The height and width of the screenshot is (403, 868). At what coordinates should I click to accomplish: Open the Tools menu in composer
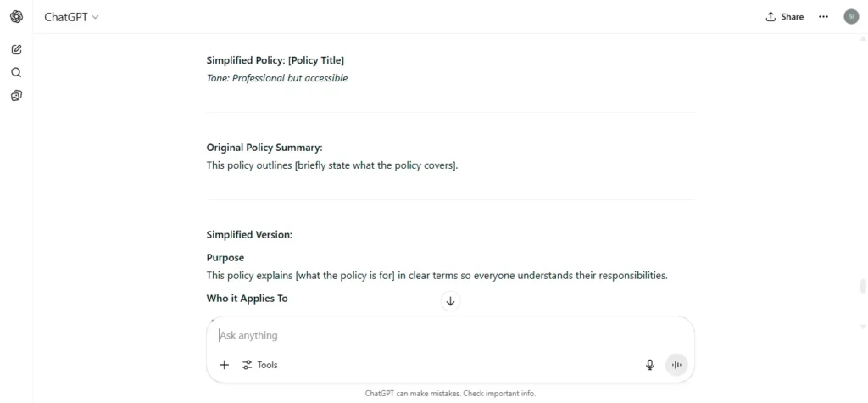(x=259, y=365)
